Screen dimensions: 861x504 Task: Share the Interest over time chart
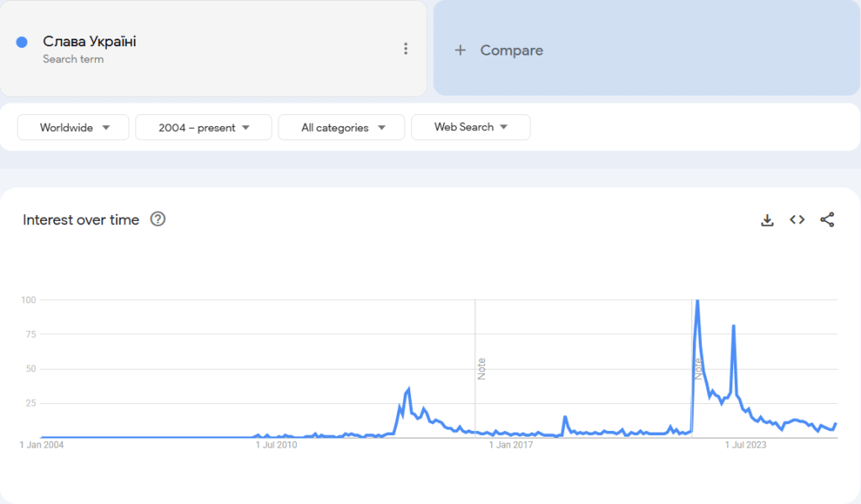pos(827,220)
